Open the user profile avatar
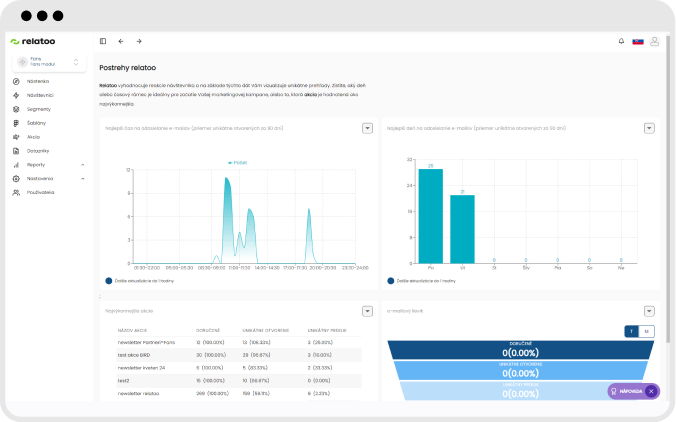The image size is (676, 422). point(654,41)
